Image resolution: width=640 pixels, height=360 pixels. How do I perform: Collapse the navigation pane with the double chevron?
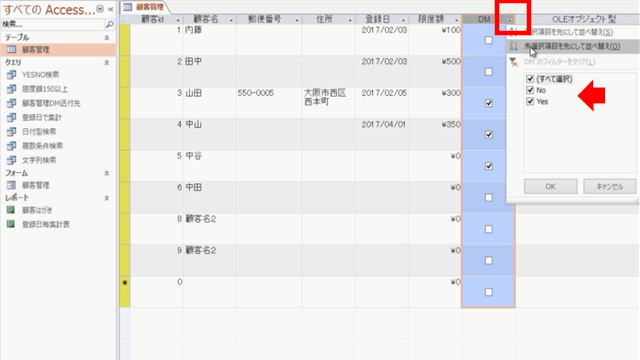[x=110, y=9]
